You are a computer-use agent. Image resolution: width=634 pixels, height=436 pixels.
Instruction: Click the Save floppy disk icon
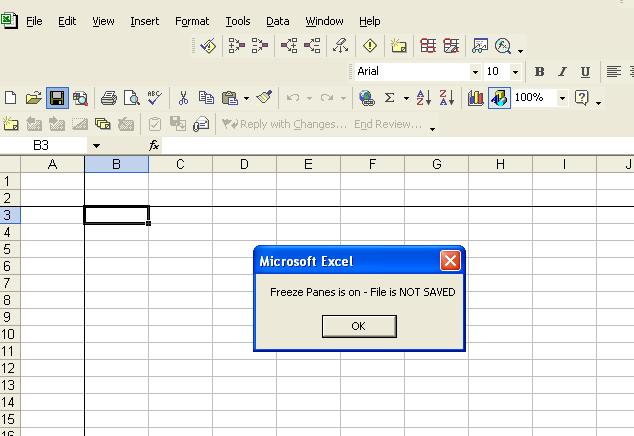(x=57, y=98)
